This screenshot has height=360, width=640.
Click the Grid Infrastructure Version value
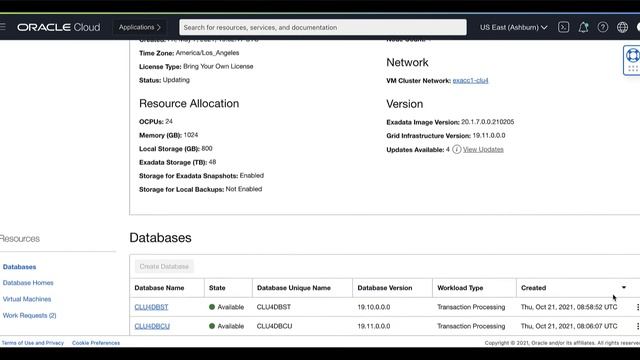[x=489, y=136]
